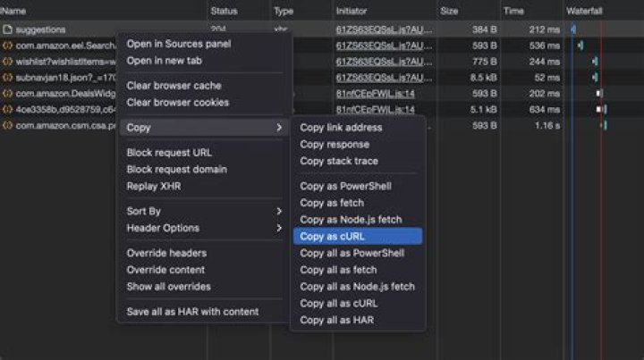Image resolution: width=644 pixels, height=360 pixels.
Task: Choose Copy stack trace
Action: tap(339, 161)
